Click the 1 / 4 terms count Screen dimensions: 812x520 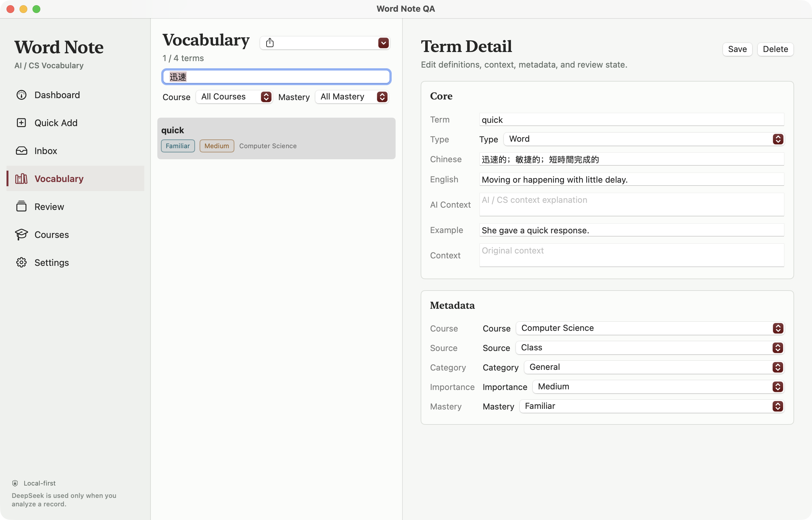tap(183, 58)
